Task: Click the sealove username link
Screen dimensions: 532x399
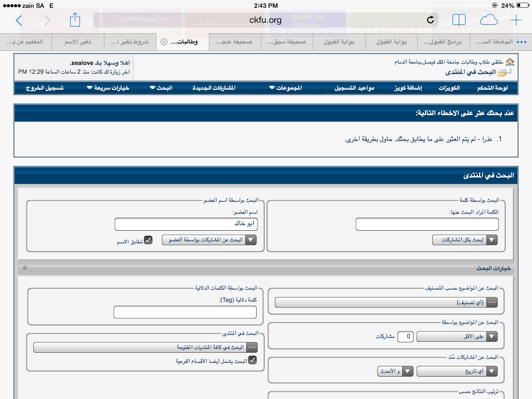Action: pos(82,63)
